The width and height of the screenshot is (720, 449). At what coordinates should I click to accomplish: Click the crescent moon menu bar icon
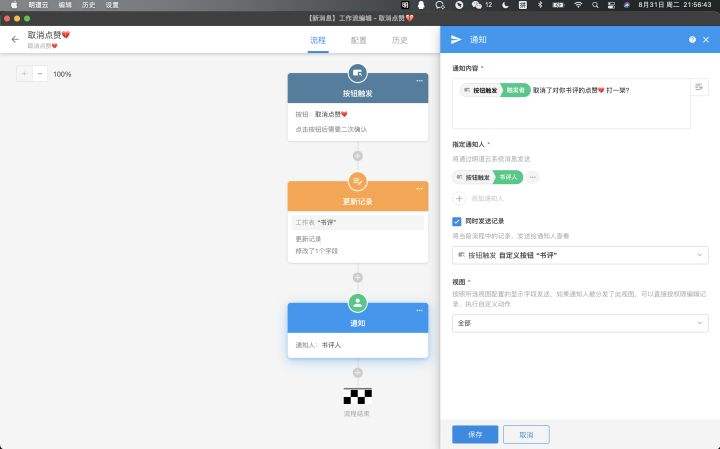click(x=505, y=5)
